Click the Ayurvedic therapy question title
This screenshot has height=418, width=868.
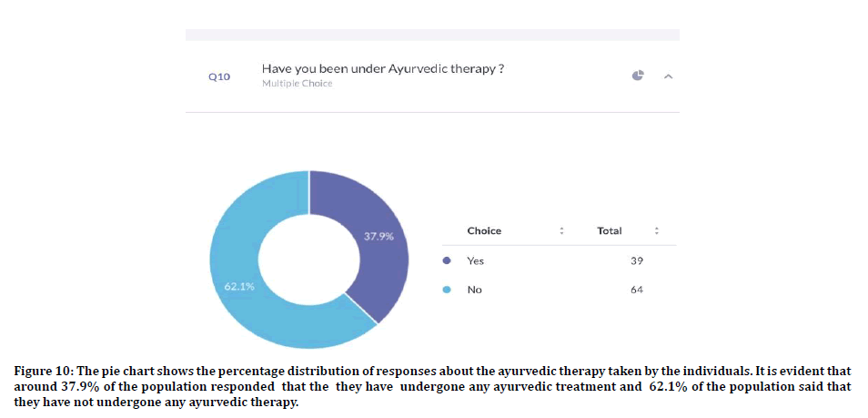click(383, 68)
